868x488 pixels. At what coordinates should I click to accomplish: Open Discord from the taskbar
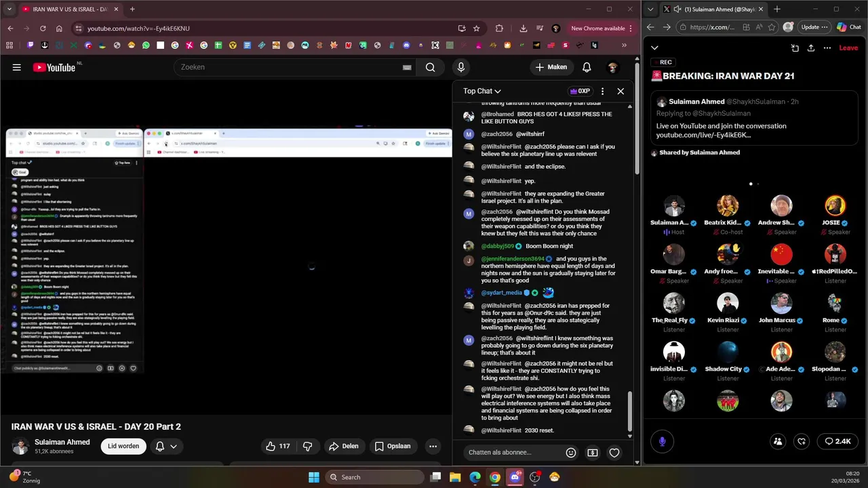pos(515,477)
